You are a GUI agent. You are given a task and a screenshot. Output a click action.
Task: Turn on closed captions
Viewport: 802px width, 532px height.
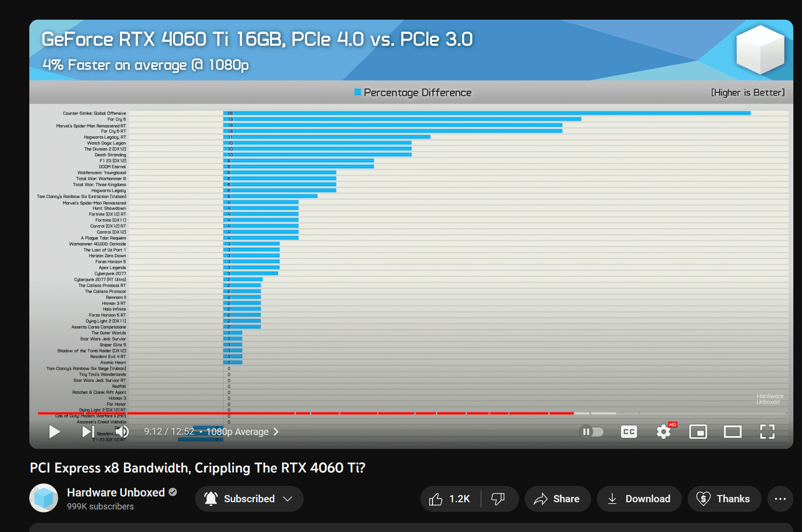(629, 432)
